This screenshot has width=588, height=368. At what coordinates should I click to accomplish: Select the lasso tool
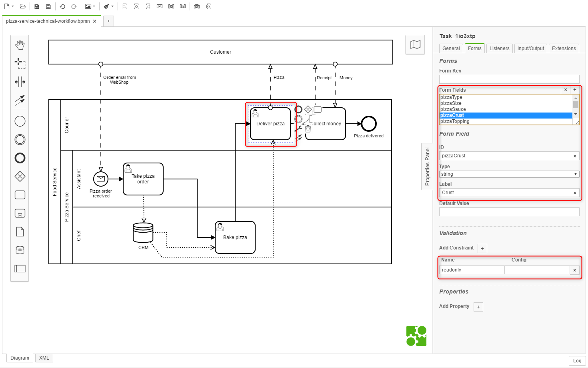click(20, 63)
